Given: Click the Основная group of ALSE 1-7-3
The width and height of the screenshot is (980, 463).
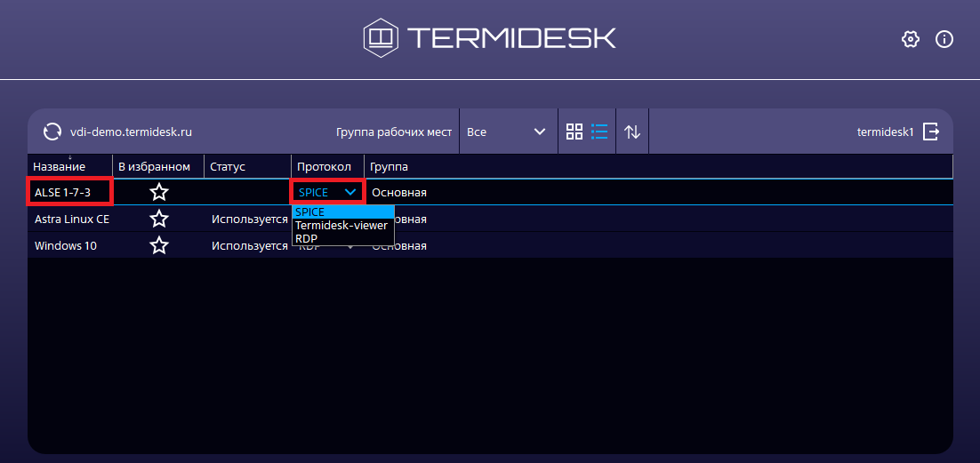Looking at the screenshot, I should point(399,193).
